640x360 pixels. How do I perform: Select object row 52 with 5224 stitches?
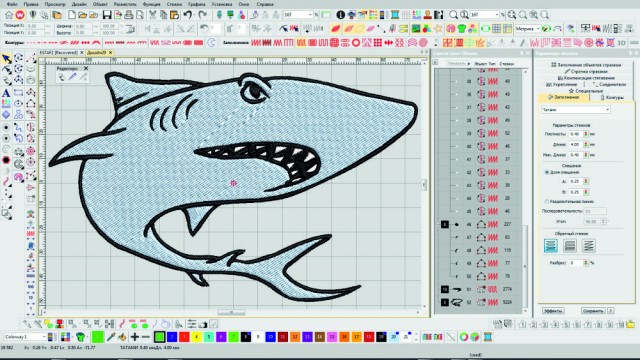[x=478, y=302]
